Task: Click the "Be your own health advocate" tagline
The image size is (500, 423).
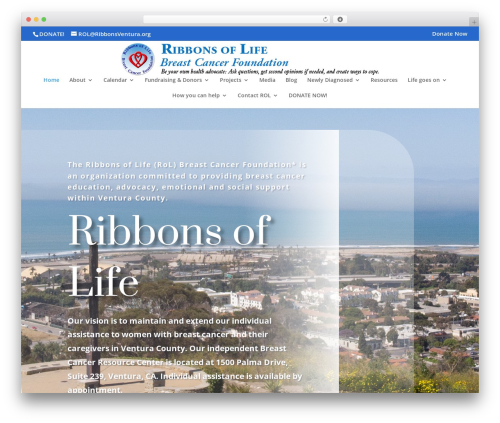Action: pos(270,71)
